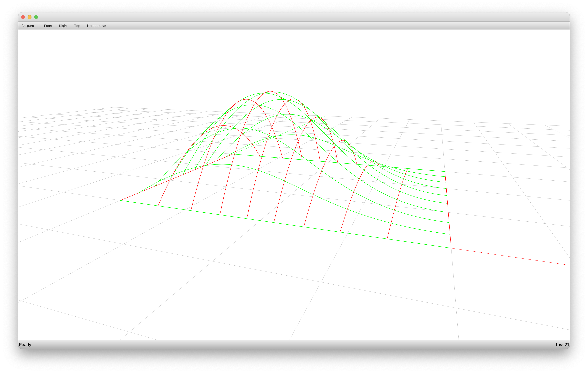Click the Catpure toolbar button
This screenshot has width=588, height=373.
(x=28, y=26)
